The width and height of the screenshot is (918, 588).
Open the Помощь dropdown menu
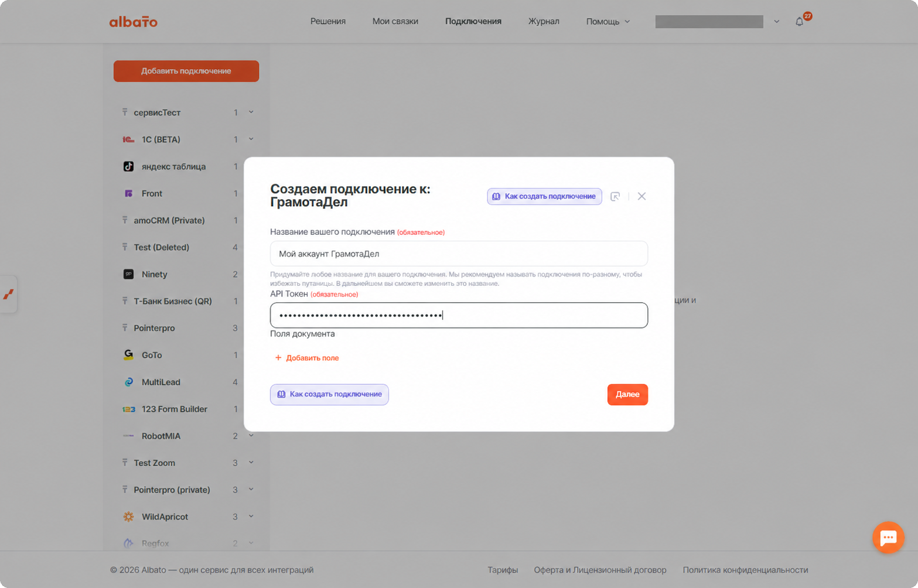click(608, 22)
